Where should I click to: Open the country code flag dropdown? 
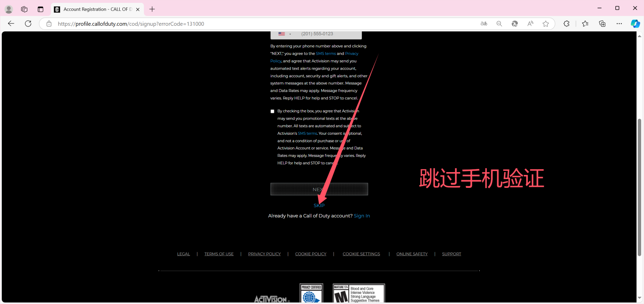[285, 34]
